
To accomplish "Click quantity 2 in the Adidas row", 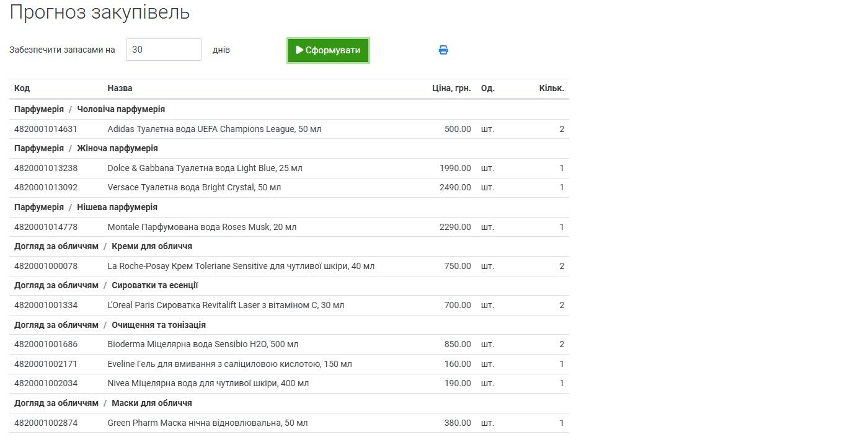I will (x=562, y=129).
